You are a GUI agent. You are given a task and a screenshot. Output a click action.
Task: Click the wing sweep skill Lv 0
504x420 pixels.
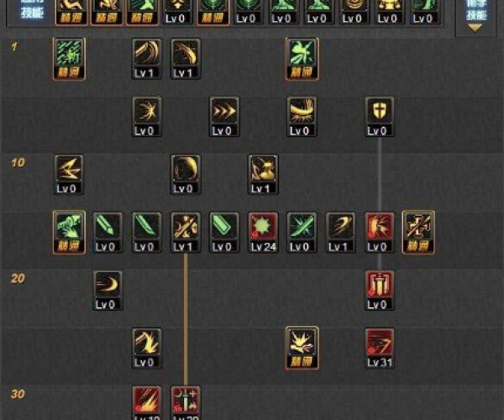[302, 117]
